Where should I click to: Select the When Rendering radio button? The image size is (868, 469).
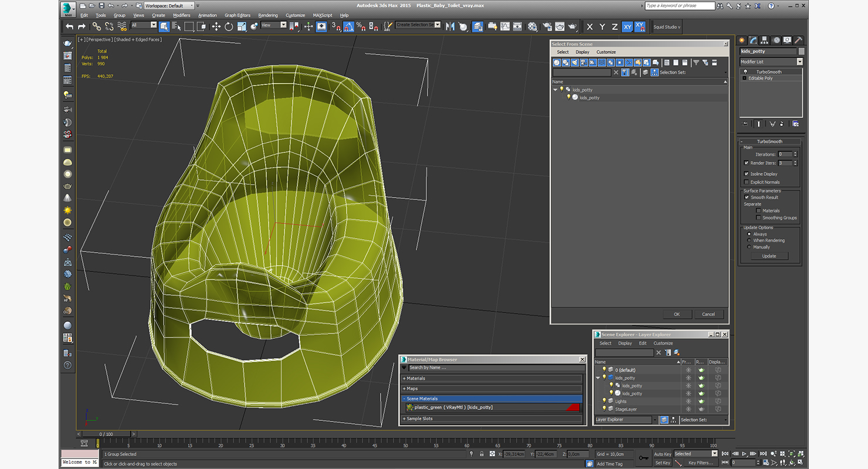coord(749,240)
